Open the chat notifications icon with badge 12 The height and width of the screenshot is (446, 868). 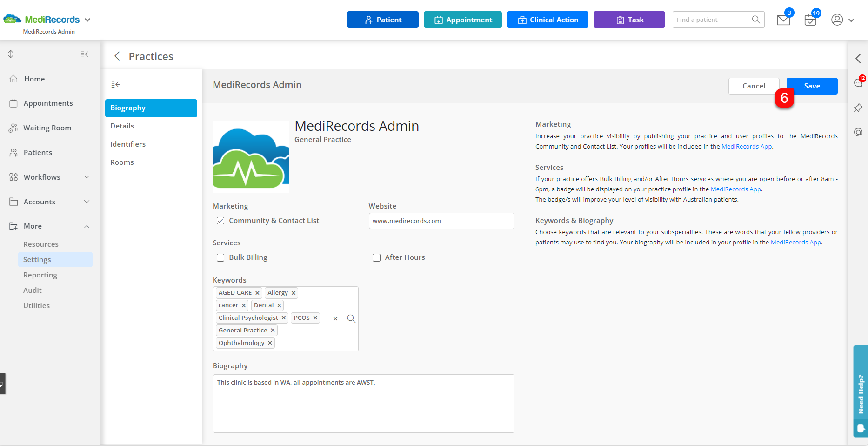[858, 83]
